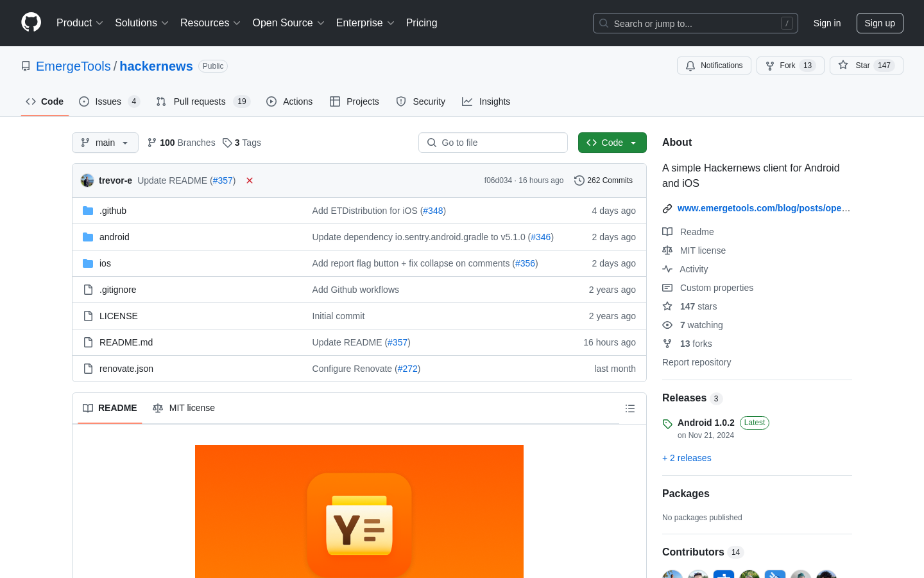The height and width of the screenshot is (578, 924).
Task: Click the Sign up button
Action: click(880, 23)
